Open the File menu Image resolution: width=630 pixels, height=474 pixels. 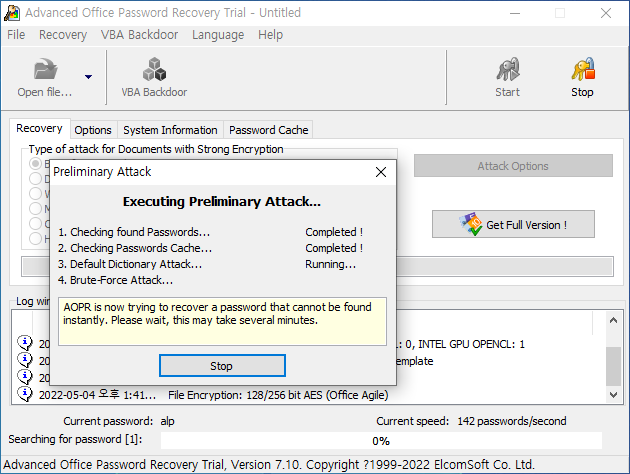pos(16,34)
